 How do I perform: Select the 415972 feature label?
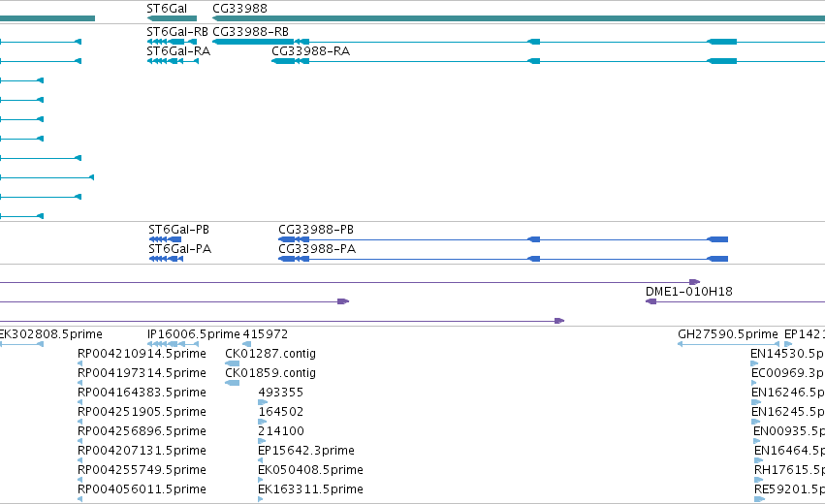pyautogui.click(x=266, y=334)
